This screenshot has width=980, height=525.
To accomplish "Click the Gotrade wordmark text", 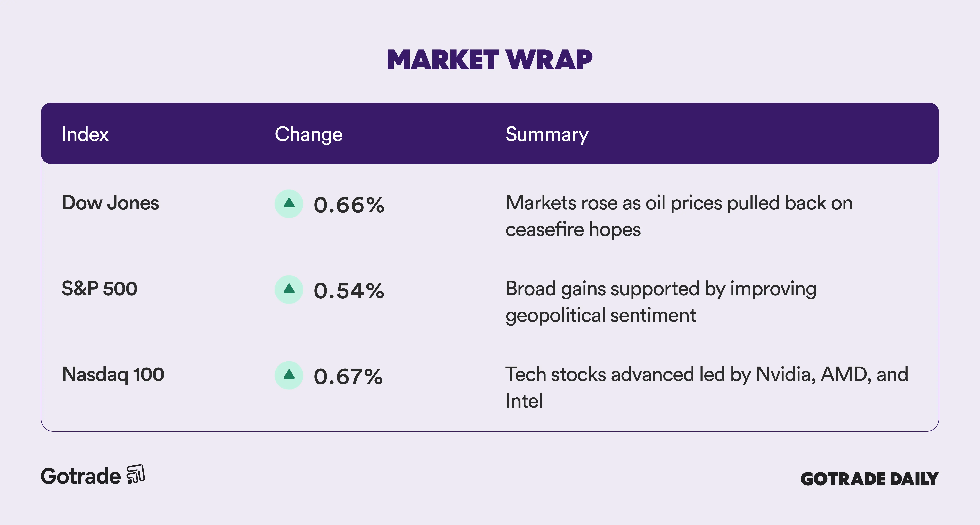I will click(x=81, y=476).
